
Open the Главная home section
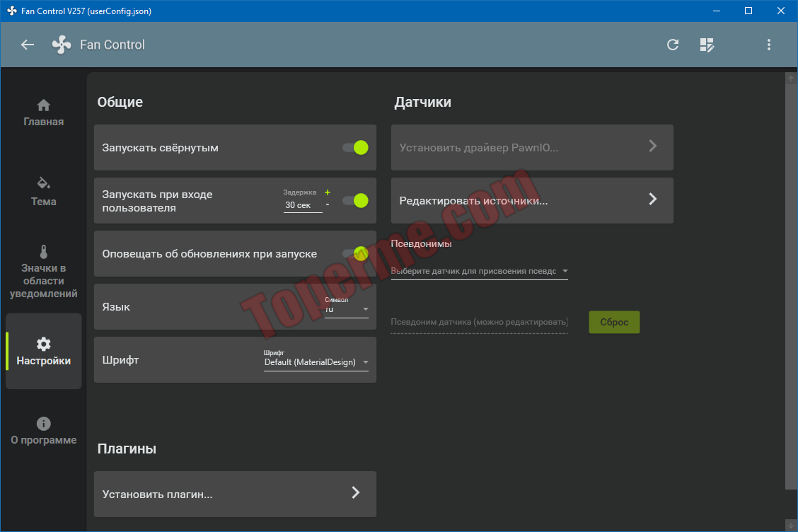tap(43, 112)
